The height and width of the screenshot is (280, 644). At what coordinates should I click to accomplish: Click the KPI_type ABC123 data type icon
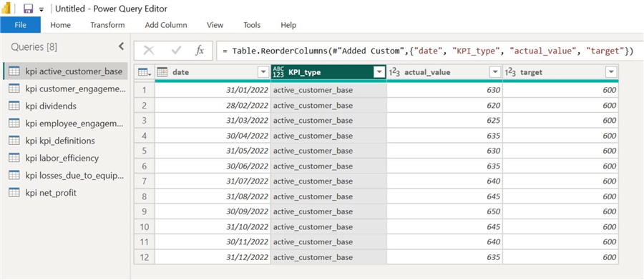click(x=278, y=72)
